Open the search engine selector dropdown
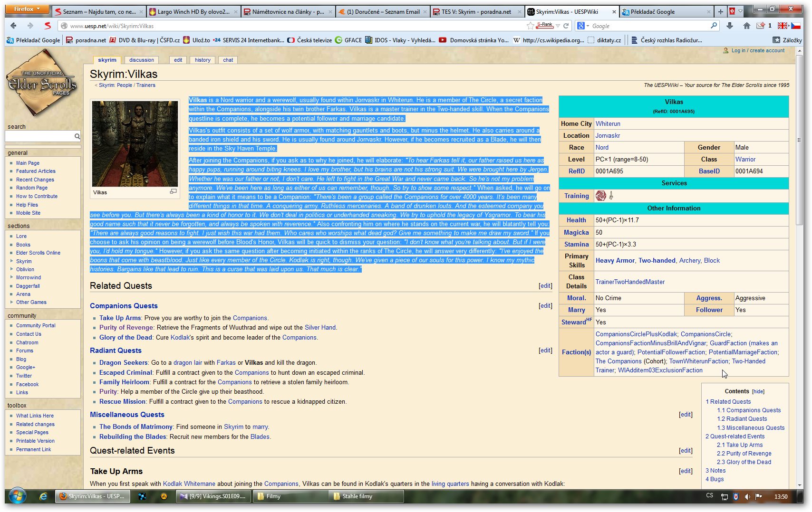The height and width of the screenshot is (512, 812). (583, 26)
